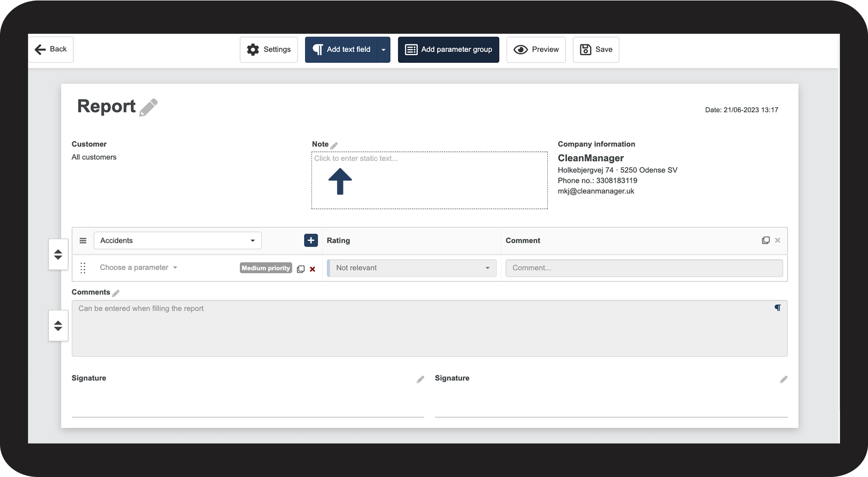Click the reorder arrows beside Accidents group
Image resolution: width=868 pixels, height=477 pixels.
58,254
